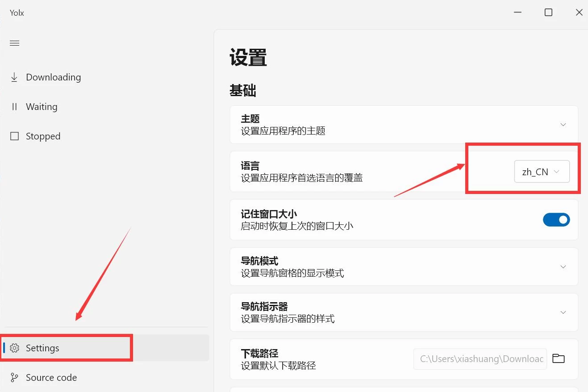Open the zh_CN language dropdown

pos(542,172)
